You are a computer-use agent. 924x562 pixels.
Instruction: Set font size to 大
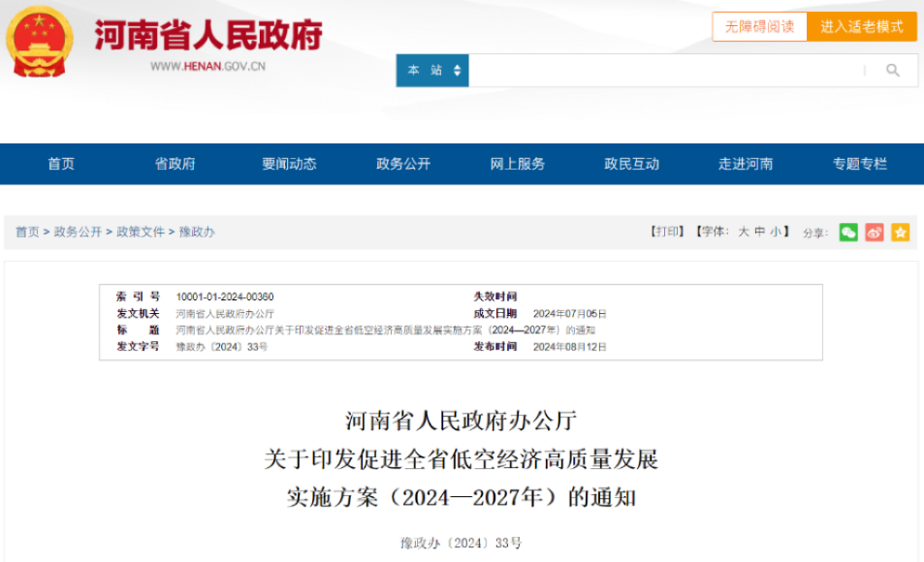point(744,232)
